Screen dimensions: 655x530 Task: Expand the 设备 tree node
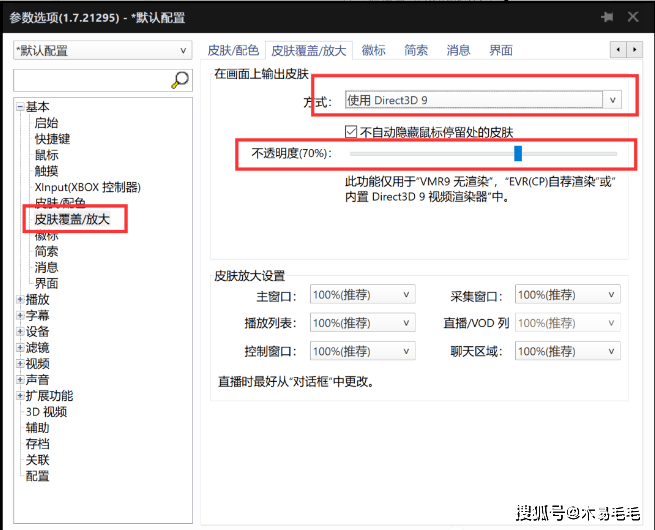click(20, 332)
